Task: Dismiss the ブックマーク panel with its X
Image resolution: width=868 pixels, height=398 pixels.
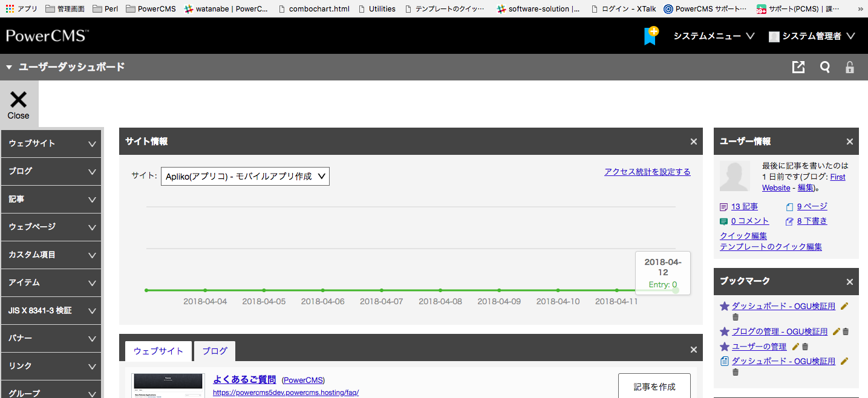Action: point(849,282)
